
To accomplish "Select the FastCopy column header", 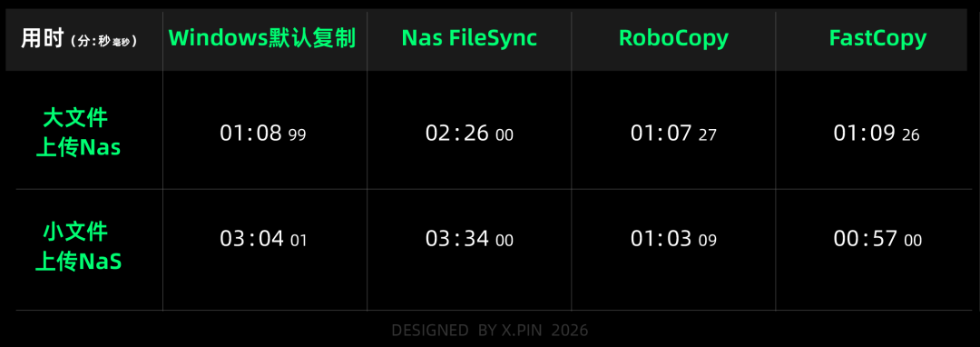I will 877,39.
